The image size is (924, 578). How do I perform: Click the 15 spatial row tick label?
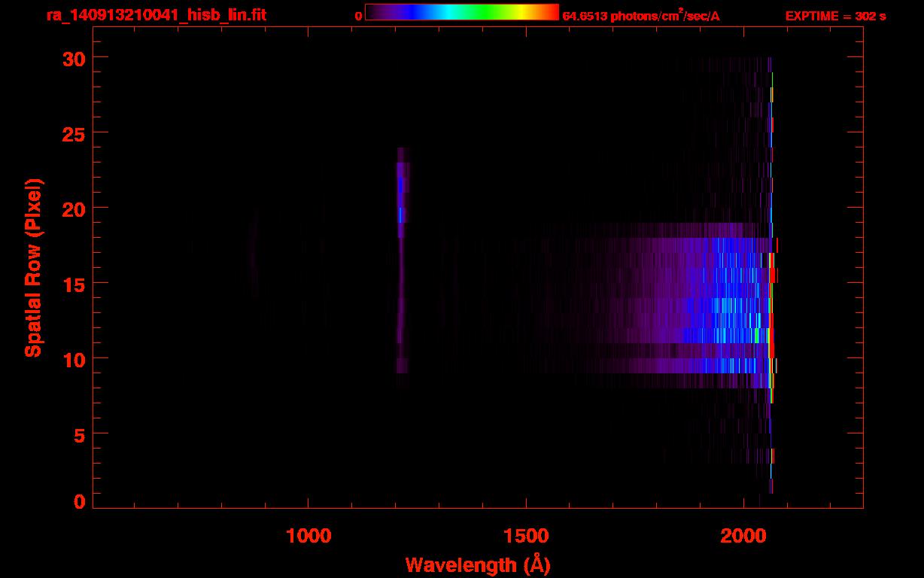point(74,284)
